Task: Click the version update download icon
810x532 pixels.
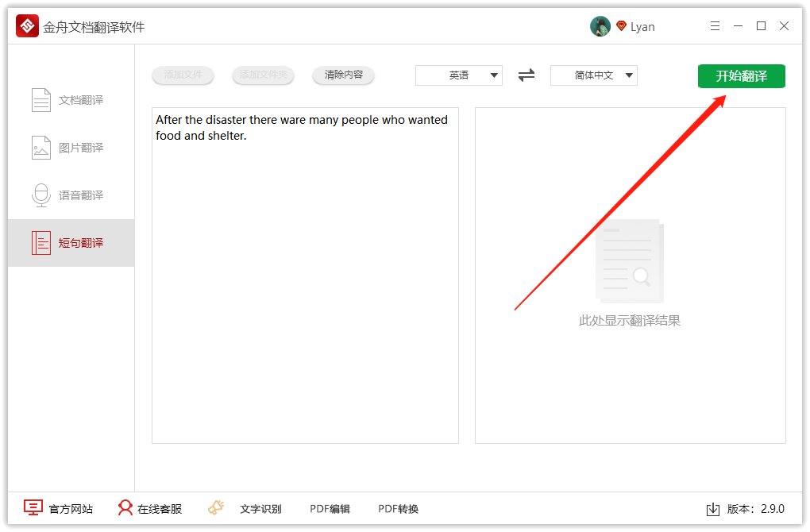Action: [x=713, y=509]
